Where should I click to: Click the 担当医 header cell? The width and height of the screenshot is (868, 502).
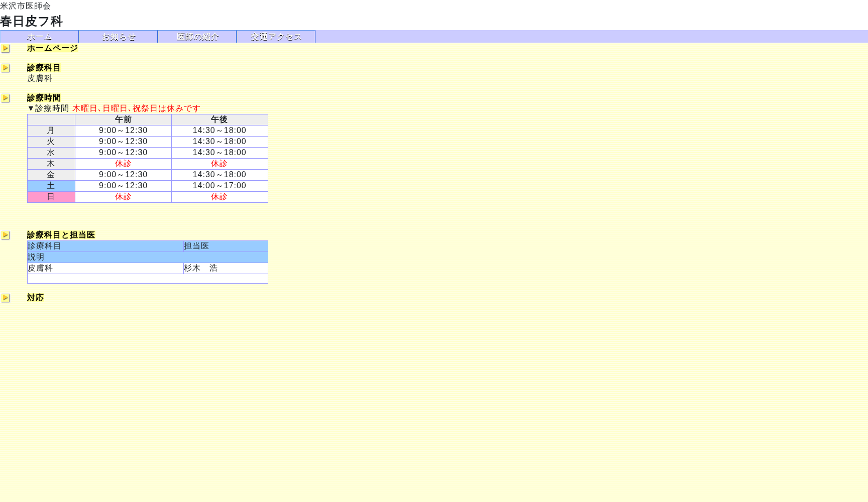(196, 246)
